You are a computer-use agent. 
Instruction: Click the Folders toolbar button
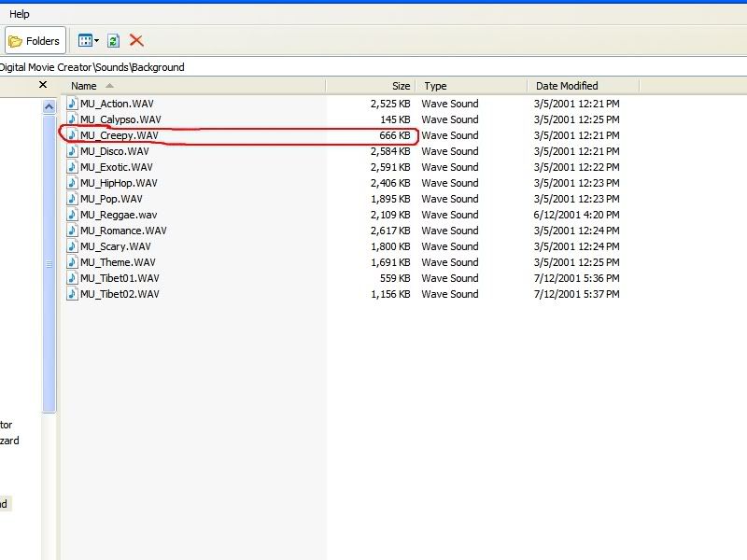(35, 41)
